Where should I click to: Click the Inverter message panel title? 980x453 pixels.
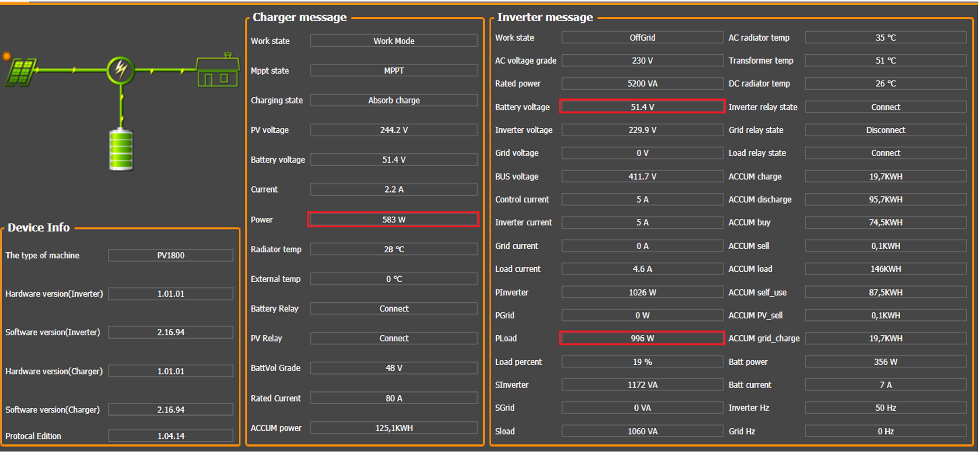point(545,17)
